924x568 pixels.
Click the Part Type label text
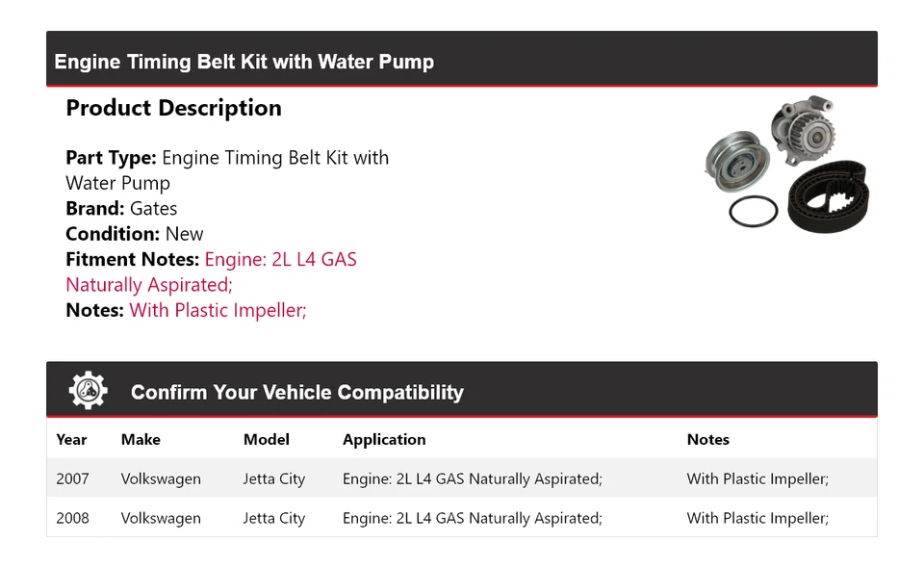click(112, 158)
